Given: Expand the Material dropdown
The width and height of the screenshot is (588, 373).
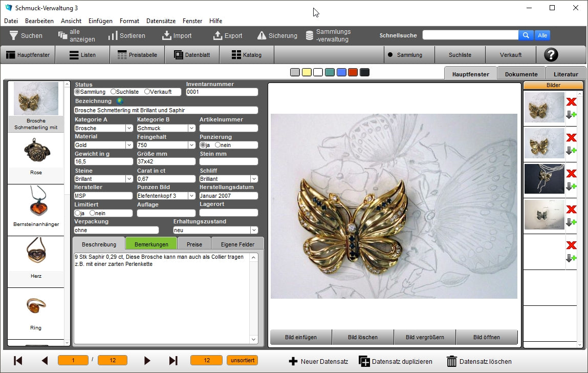Looking at the screenshot, I should coord(129,145).
